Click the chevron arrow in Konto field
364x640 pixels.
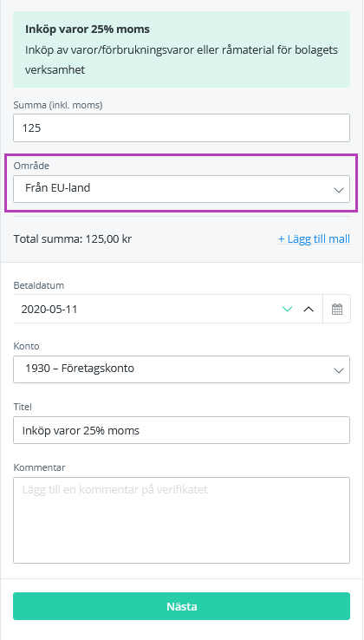pyautogui.click(x=339, y=370)
